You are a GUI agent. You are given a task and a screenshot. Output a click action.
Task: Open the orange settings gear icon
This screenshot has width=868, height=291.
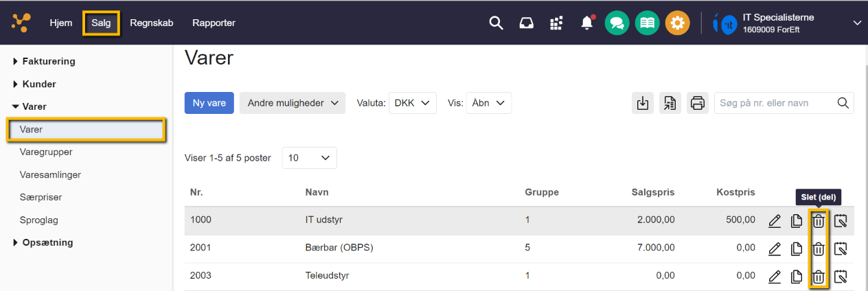677,23
